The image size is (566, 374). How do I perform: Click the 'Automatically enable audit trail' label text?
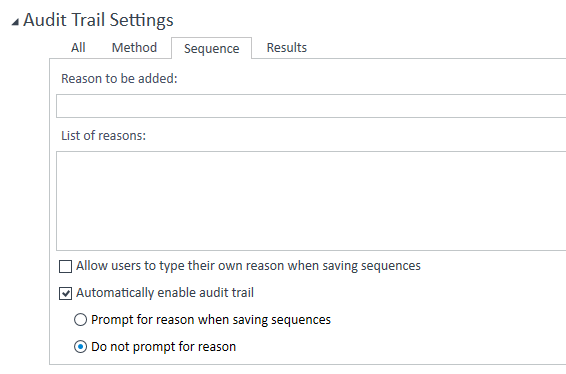coord(165,293)
